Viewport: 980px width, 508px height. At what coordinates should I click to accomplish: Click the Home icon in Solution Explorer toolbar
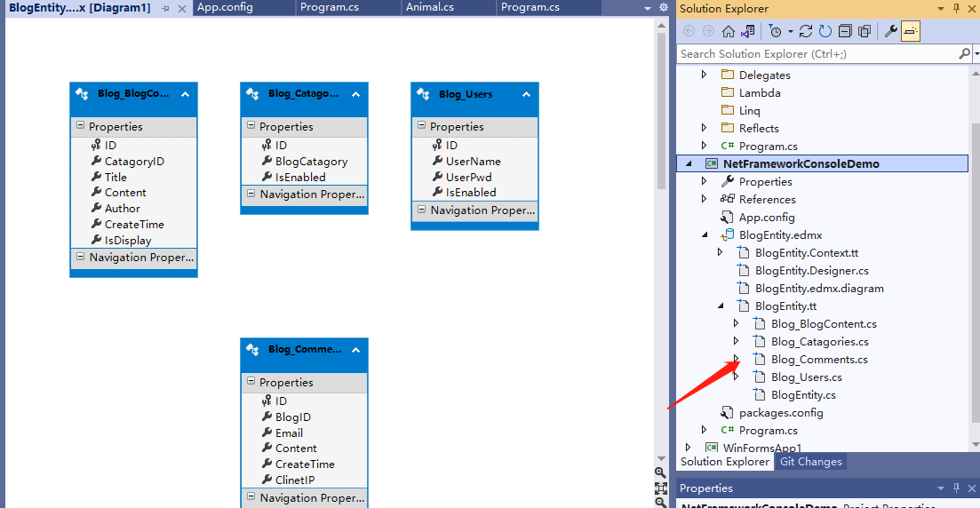point(729,31)
